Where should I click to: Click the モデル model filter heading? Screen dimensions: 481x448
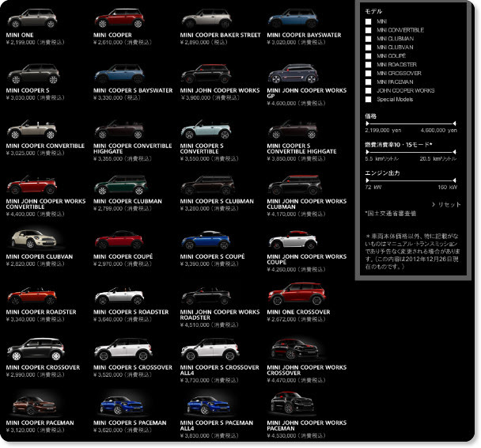pyautogui.click(x=373, y=11)
